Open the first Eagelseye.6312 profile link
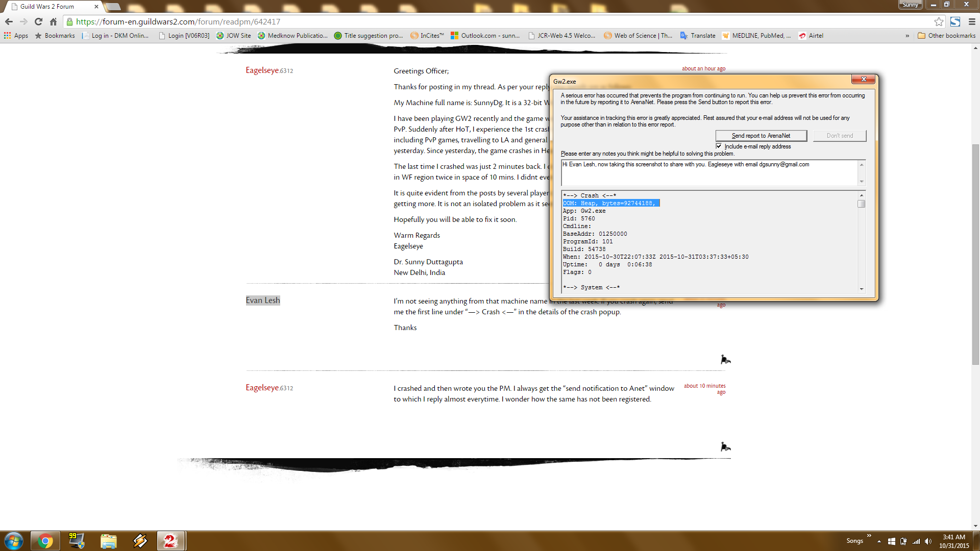The image size is (980, 551). coord(269,70)
